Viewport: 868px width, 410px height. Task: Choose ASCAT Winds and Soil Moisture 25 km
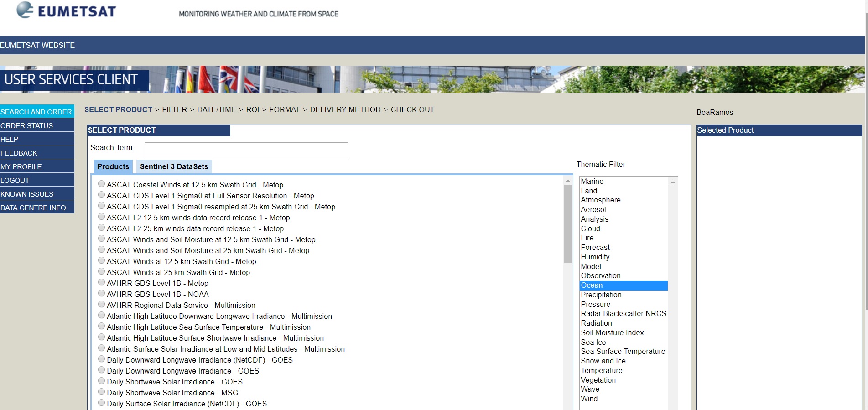pos(101,250)
